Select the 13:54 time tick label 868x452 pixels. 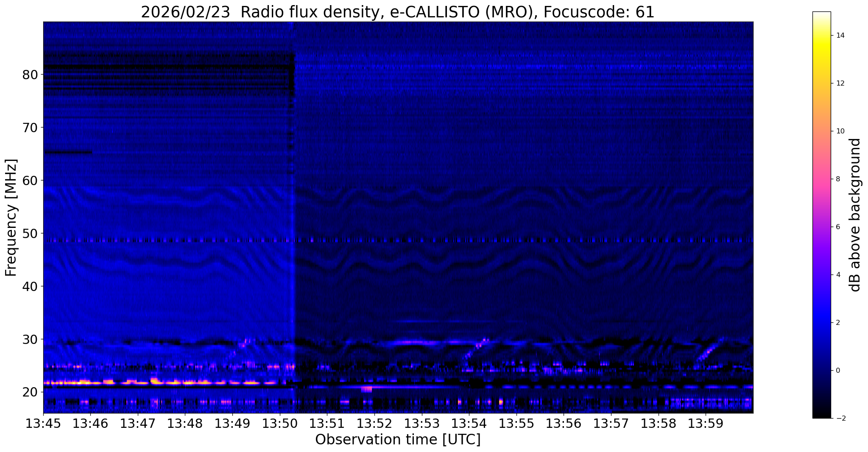pos(469,424)
